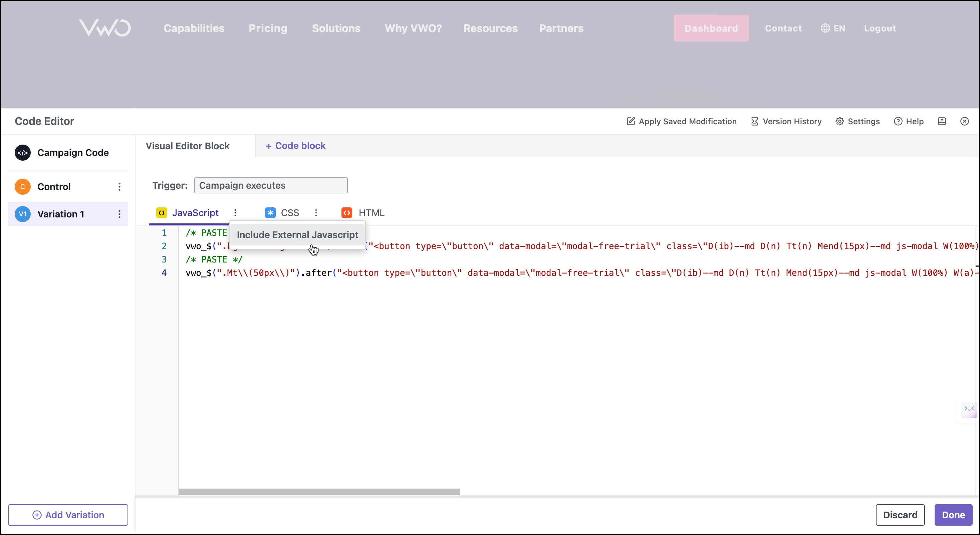
Task: Click the Help question mark icon
Action: (x=898, y=121)
